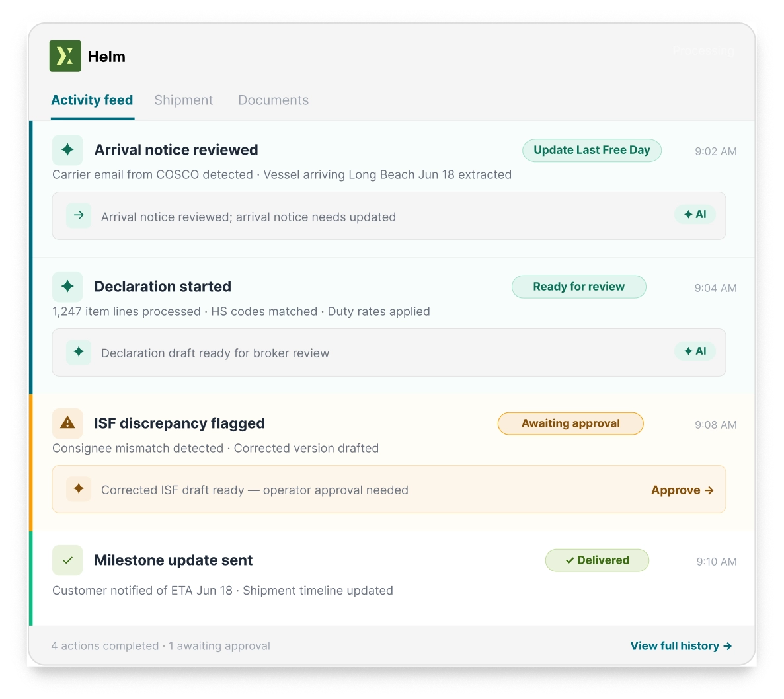This screenshot has height=699, width=784.
Task: Select the Milestone update sent title
Action: click(173, 560)
